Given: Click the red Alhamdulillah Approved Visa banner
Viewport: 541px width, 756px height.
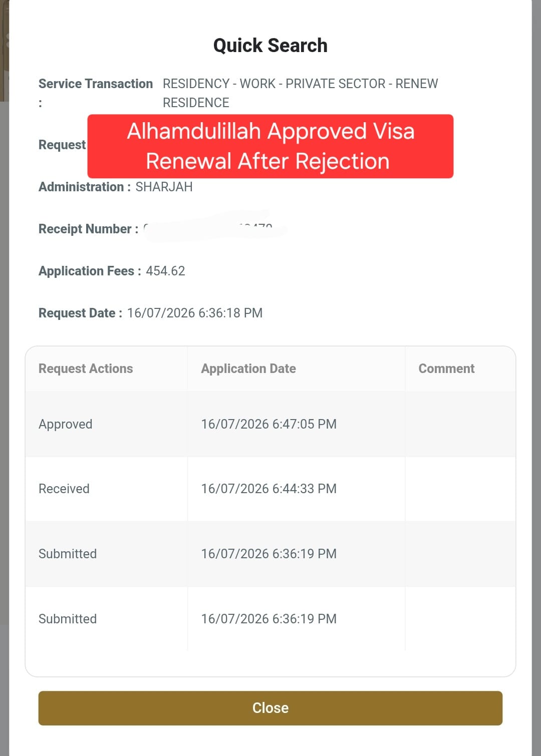Looking at the screenshot, I should coord(270,146).
